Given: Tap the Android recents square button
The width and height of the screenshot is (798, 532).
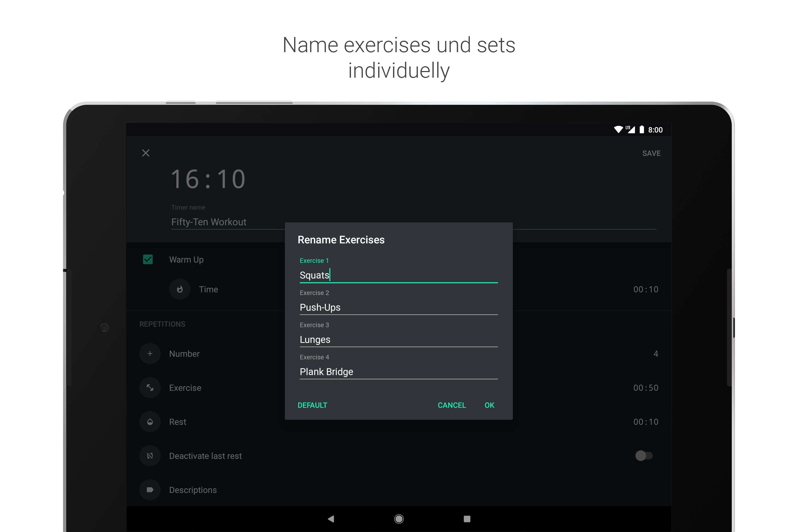Looking at the screenshot, I should point(467,519).
